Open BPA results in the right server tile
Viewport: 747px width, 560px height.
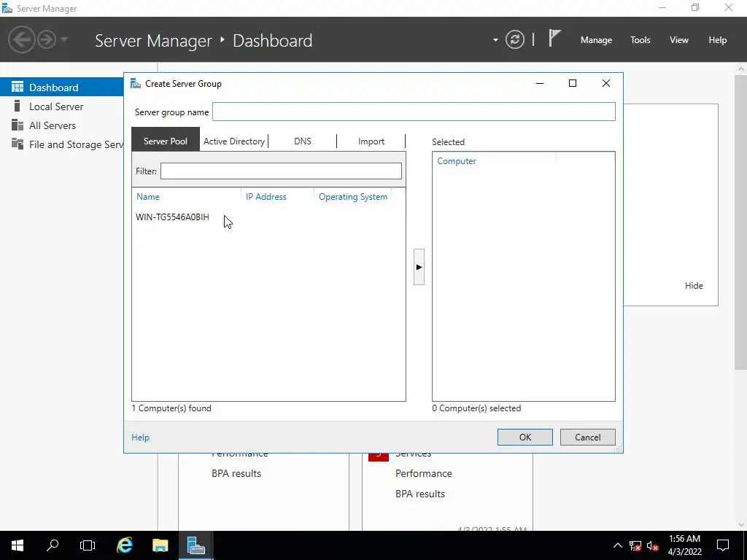tap(420, 494)
